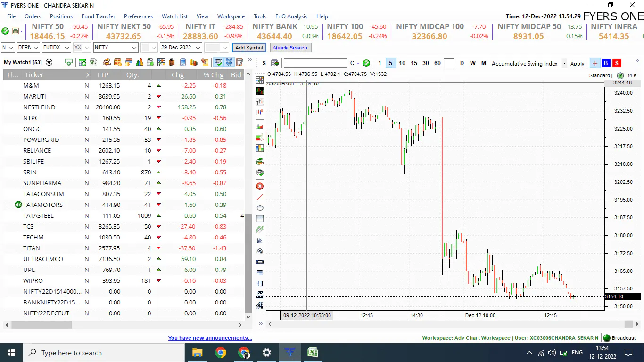Image resolution: width=644 pixels, height=362 pixels.
Task: Click the Add Symbol button
Action: [x=249, y=48]
